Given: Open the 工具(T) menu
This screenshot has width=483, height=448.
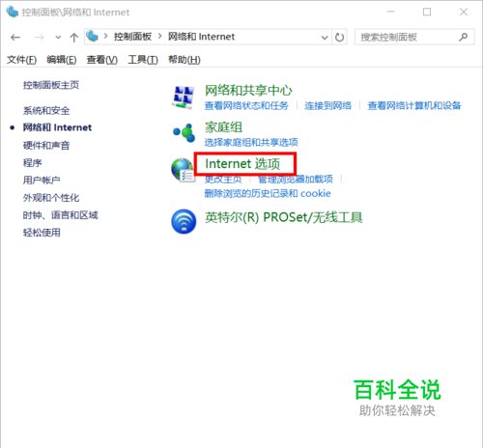Looking at the screenshot, I should coord(143,60).
